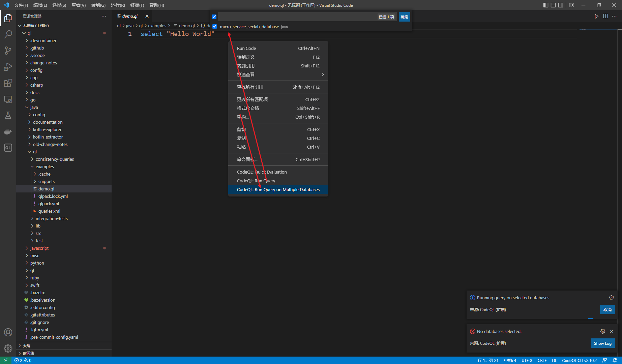This screenshot has height=364, width=622.
Task: Expand the snippets folder
Action: 46,181
